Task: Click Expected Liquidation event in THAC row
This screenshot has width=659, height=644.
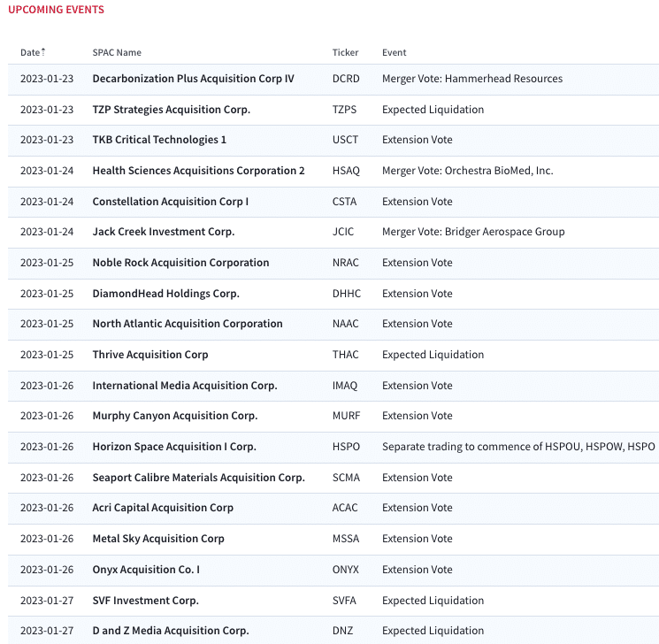Action: [433, 355]
